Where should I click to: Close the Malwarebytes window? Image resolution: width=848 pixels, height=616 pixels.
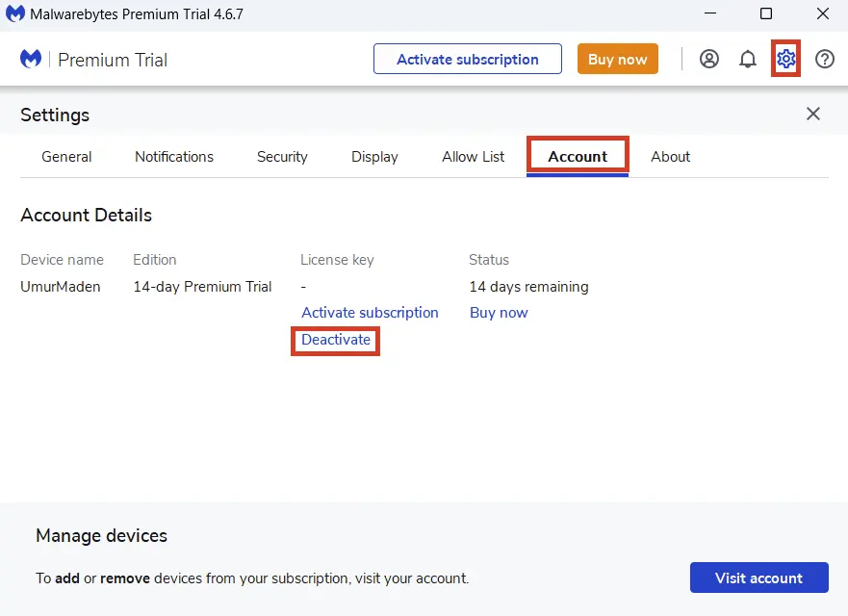(x=823, y=13)
